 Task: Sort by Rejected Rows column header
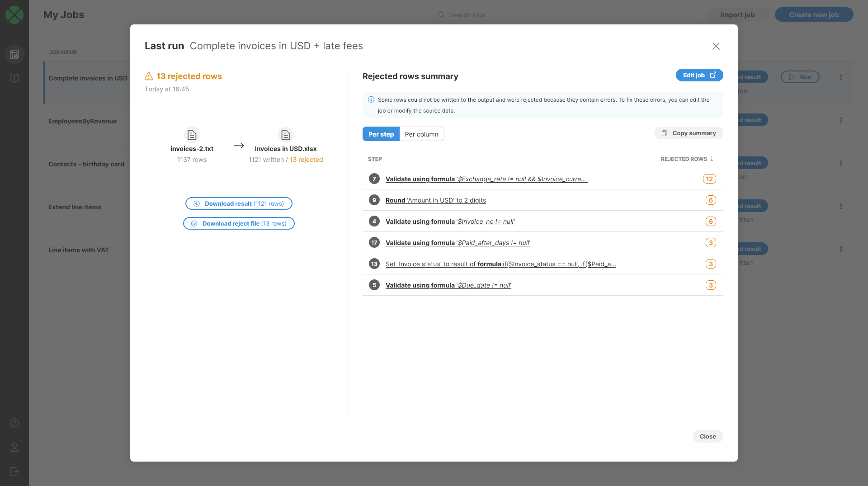tap(687, 159)
